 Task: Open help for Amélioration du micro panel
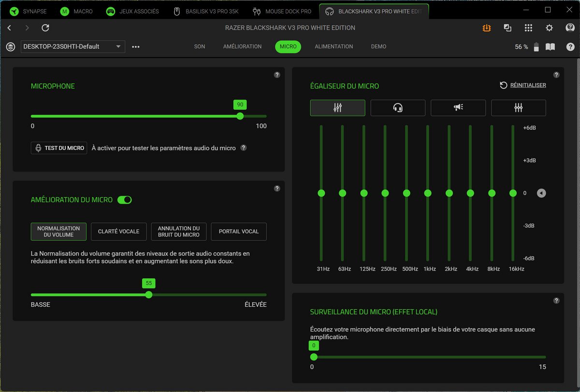pos(277,189)
